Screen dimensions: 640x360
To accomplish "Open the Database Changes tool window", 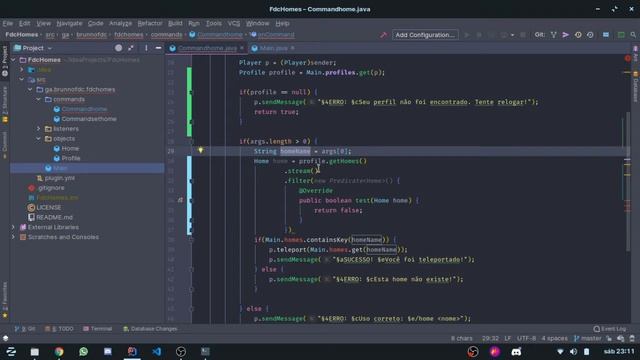I will 150,329.
